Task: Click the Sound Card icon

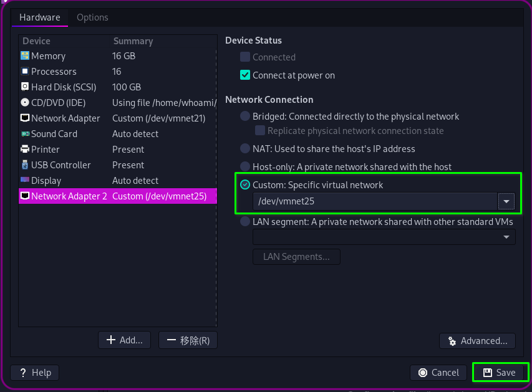Action: pyautogui.click(x=25, y=134)
